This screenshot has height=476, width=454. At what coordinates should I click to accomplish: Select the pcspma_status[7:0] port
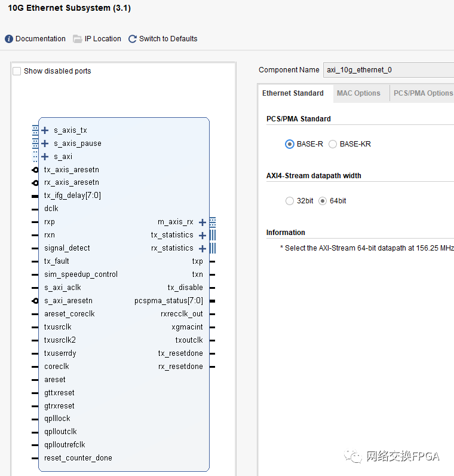tap(168, 301)
